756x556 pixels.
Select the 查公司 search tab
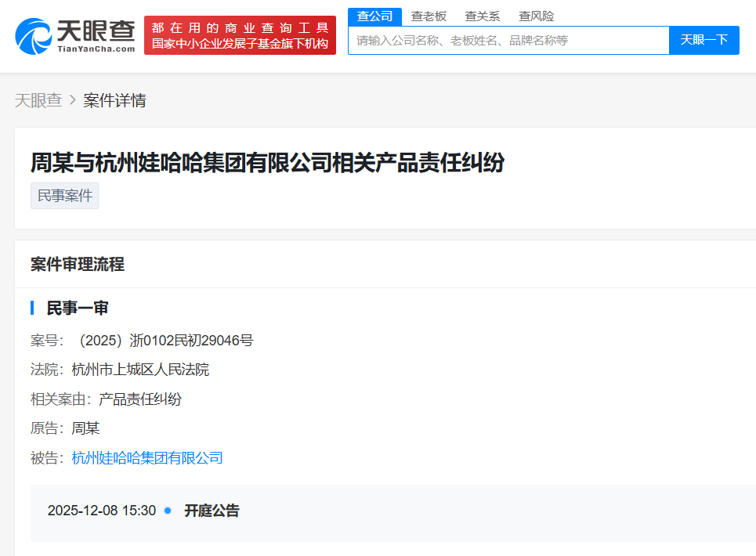click(x=374, y=16)
